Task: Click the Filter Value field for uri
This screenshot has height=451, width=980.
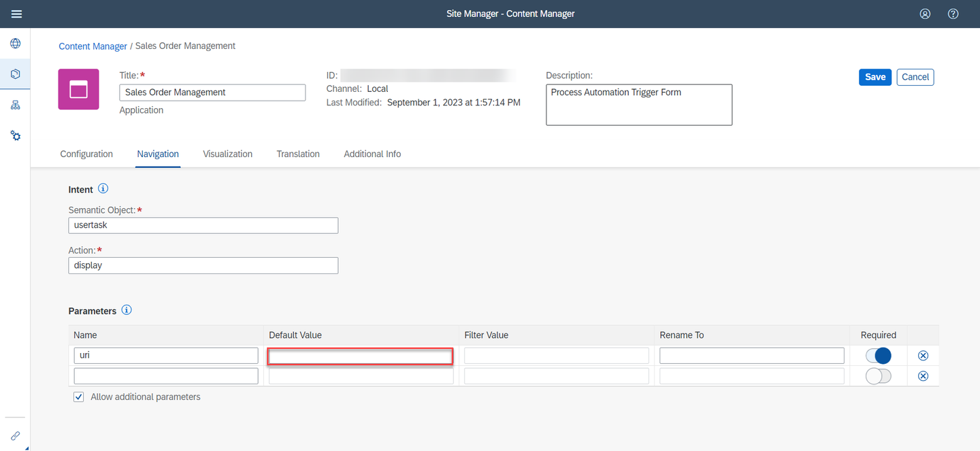Action: (x=557, y=356)
